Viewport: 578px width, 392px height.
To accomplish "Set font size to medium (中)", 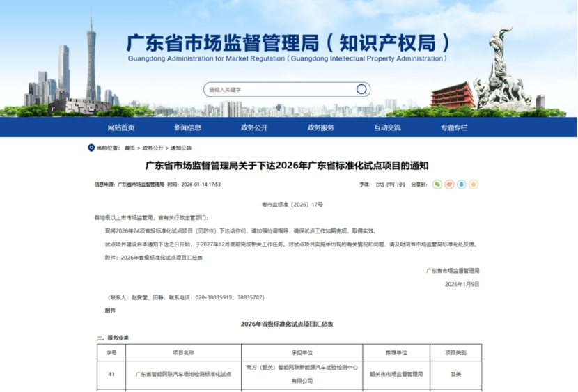I will tap(390, 185).
